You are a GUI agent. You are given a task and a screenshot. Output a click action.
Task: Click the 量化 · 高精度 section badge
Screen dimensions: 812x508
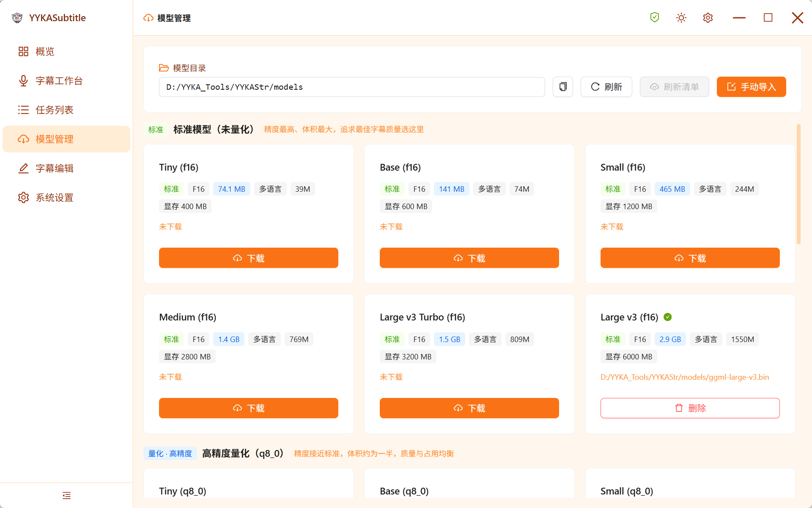(x=170, y=453)
